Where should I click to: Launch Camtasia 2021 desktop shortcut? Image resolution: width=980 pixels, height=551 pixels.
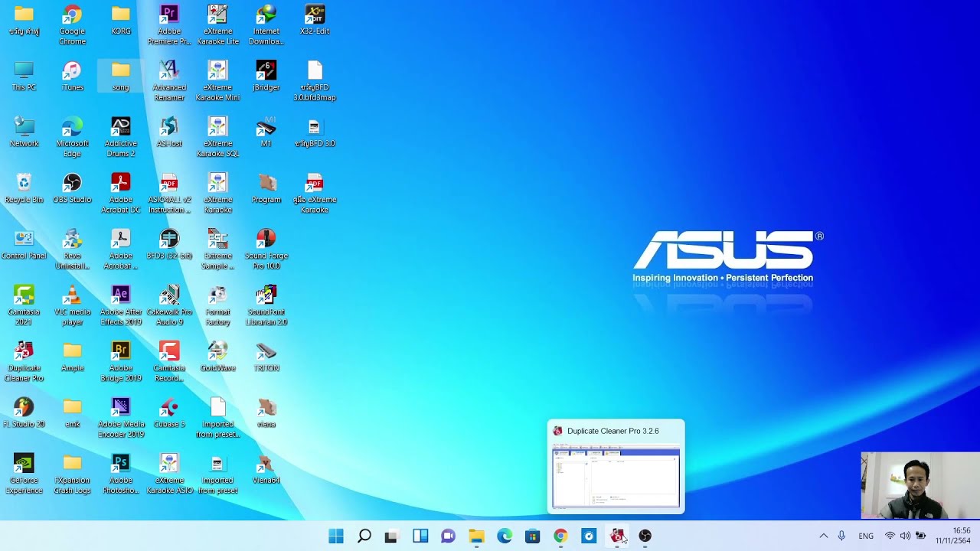(x=24, y=305)
